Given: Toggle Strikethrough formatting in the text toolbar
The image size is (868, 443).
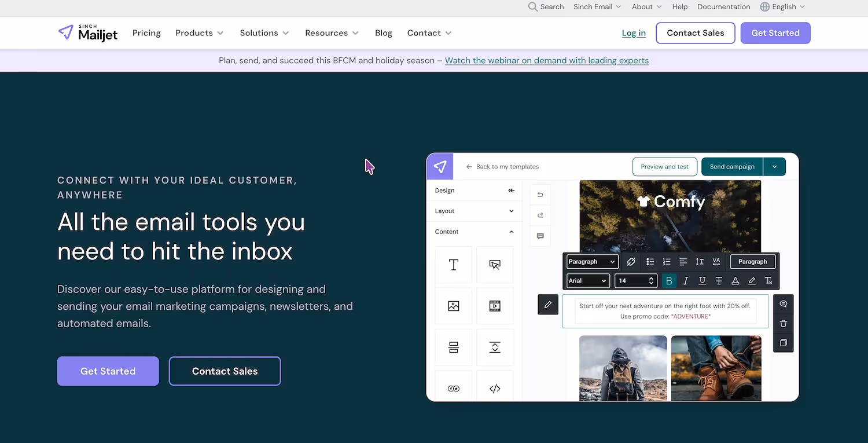Looking at the screenshot, I should coord(719,281).
